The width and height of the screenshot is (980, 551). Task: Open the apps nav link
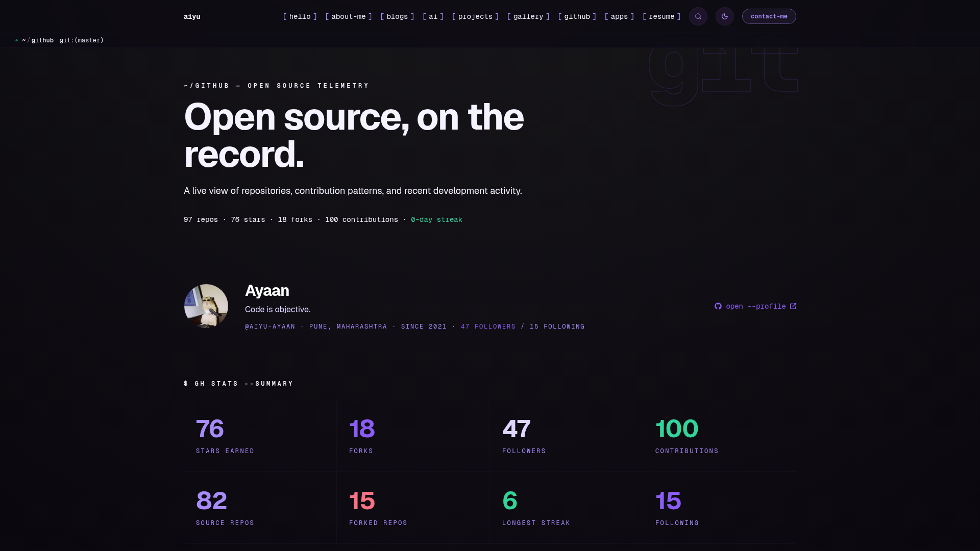coord(619,16)
